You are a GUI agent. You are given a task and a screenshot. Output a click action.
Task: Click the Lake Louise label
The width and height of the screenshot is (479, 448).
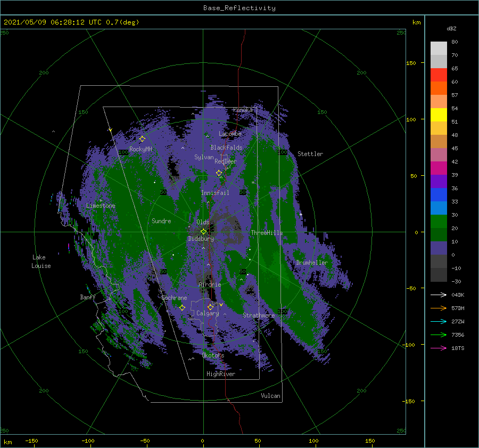coord(41,262)
